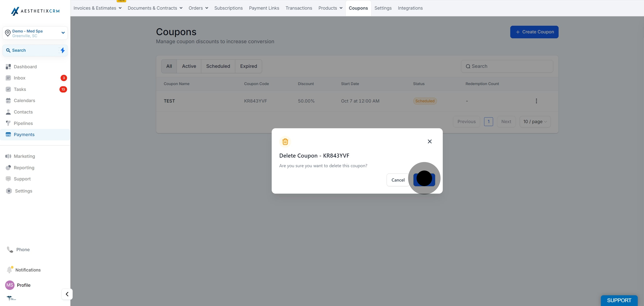The width and height of the screenshot is (644, 306).
Task: Click the MS profile avatar
Action: 10,285
